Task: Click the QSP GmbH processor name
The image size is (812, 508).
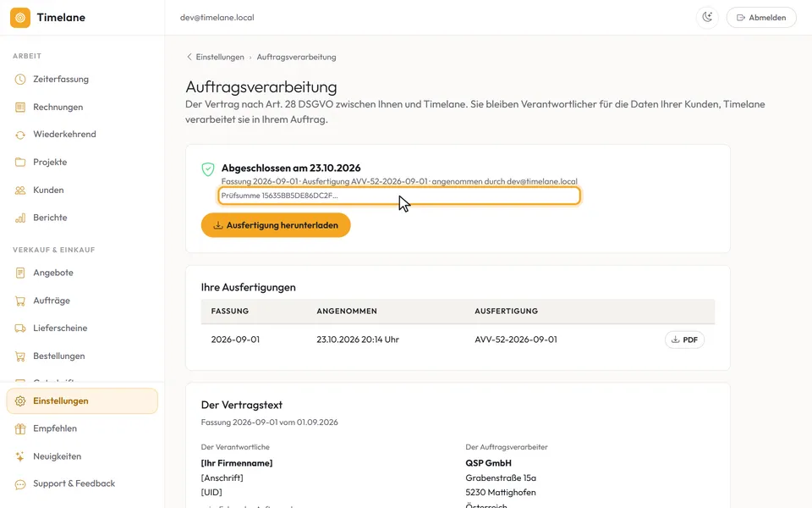Action: click(488, 463)
